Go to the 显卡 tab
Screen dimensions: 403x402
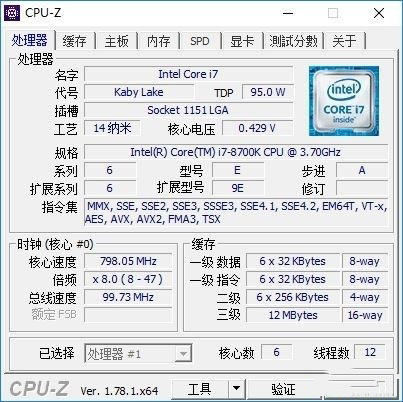[242, 41]
